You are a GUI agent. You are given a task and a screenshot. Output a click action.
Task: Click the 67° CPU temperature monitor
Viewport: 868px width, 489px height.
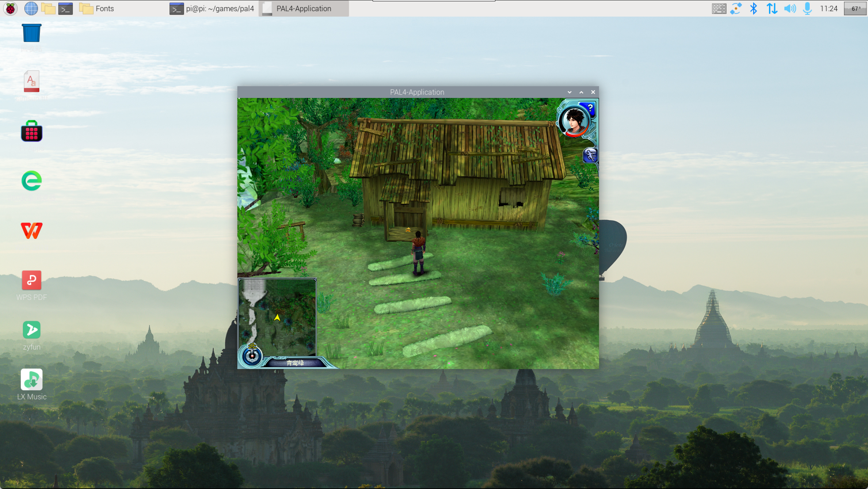(x=856, y=8)
